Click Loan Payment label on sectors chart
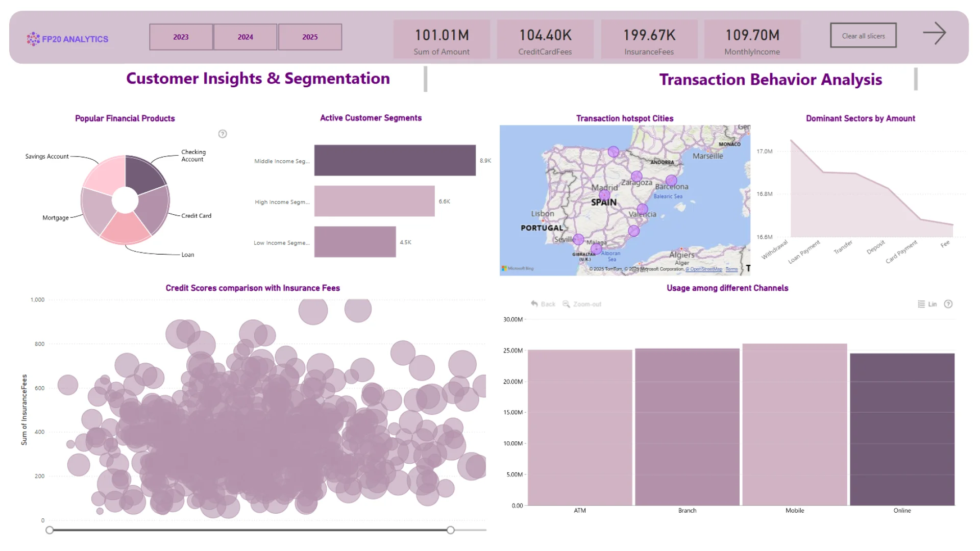Viewport: 980px width, 551px height. (804, 252)
